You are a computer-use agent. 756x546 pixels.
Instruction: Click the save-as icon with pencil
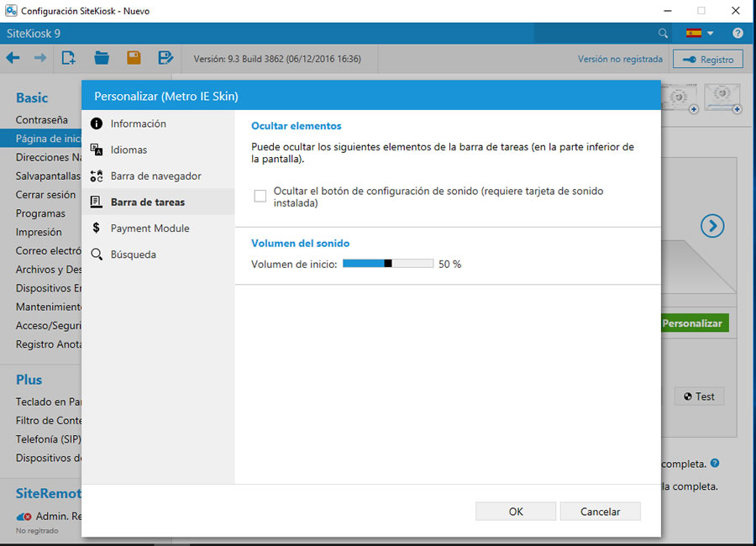point(165,58)
